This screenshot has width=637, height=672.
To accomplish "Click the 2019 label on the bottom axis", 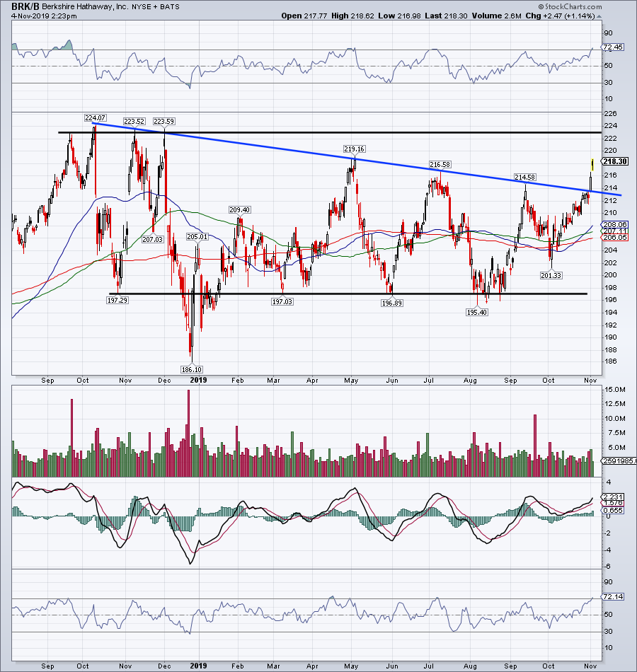I will point(198,666).
